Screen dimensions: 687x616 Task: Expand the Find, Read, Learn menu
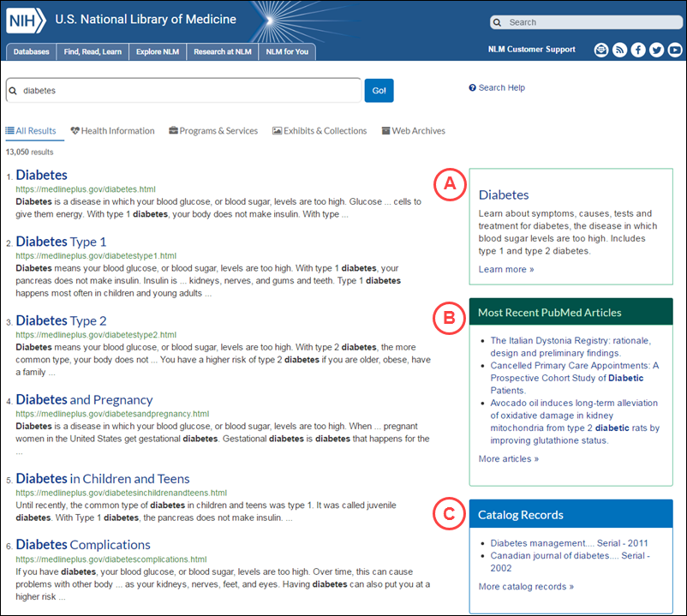pyautogui.click(x=93, y=52)
